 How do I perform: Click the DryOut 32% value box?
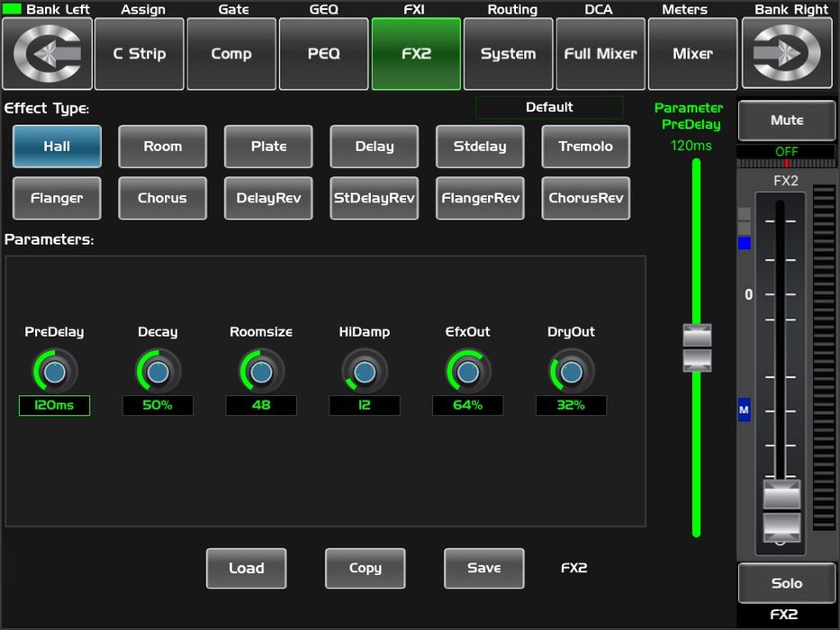[x=571, y=405]
